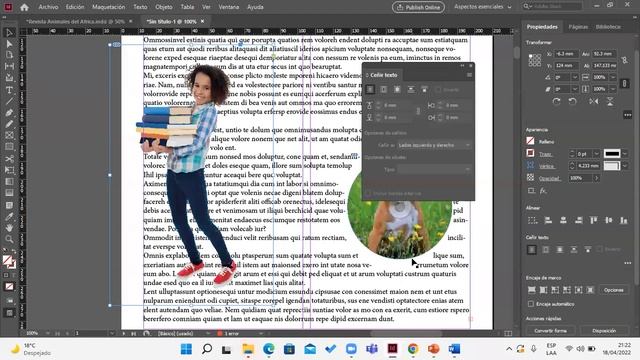Image resolution: width=640 pixels, height=360 pixels.
Task: Expand the opacity slider arrow next to 100%
Action: [596, 178]
